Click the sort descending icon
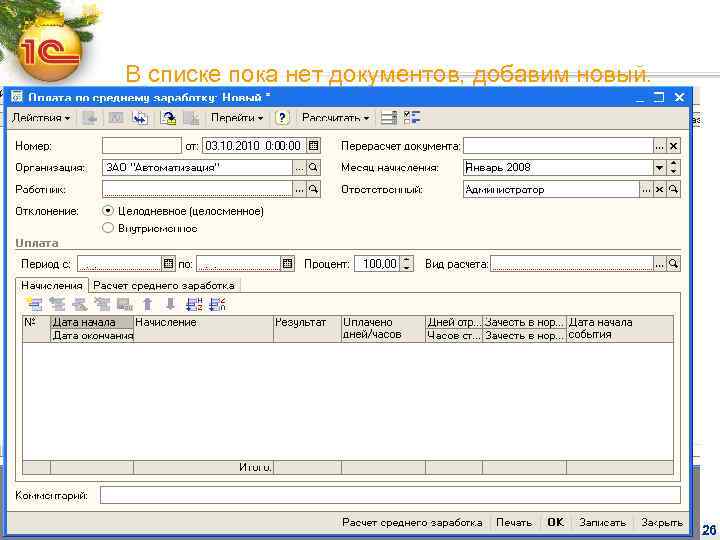Image resolution: width=720 pixels, height=540 pixels. [217, 304]
